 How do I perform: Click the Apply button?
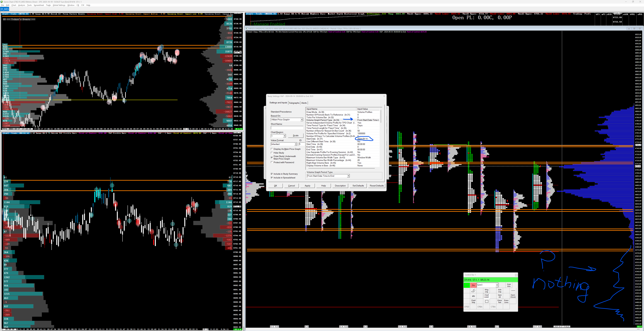(307, 186)
